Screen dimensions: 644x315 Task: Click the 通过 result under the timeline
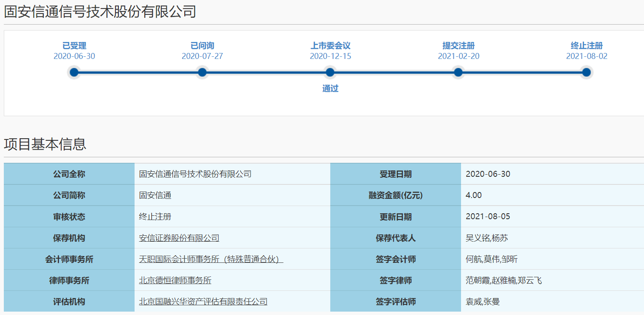click(x=330, y=89)
